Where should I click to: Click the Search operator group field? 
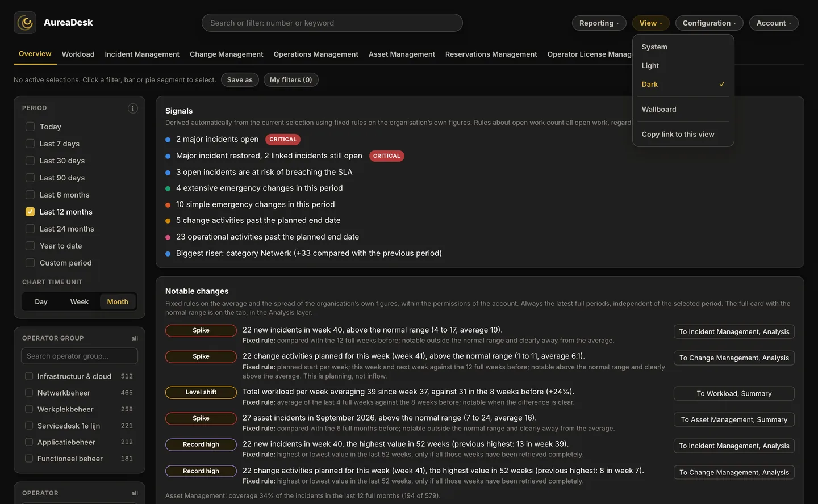80,356
